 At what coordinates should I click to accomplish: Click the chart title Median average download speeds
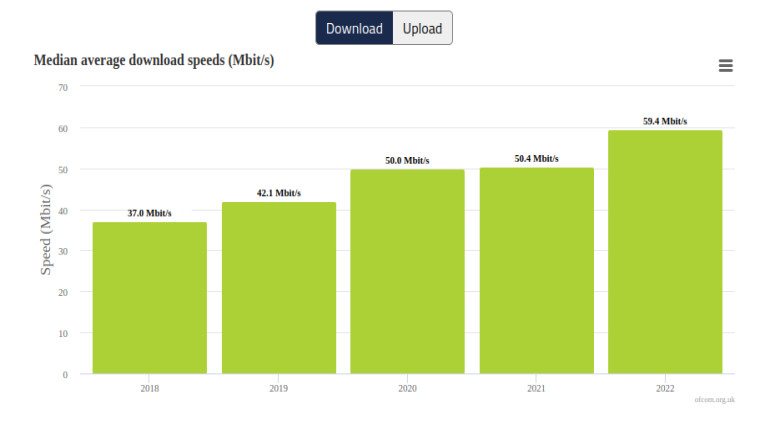pos(154,60)
